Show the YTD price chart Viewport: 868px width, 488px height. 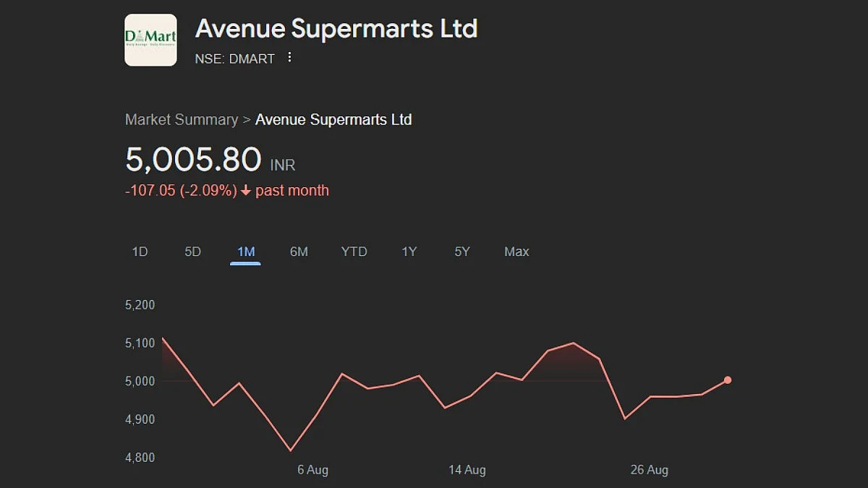[x=354, y=252]
